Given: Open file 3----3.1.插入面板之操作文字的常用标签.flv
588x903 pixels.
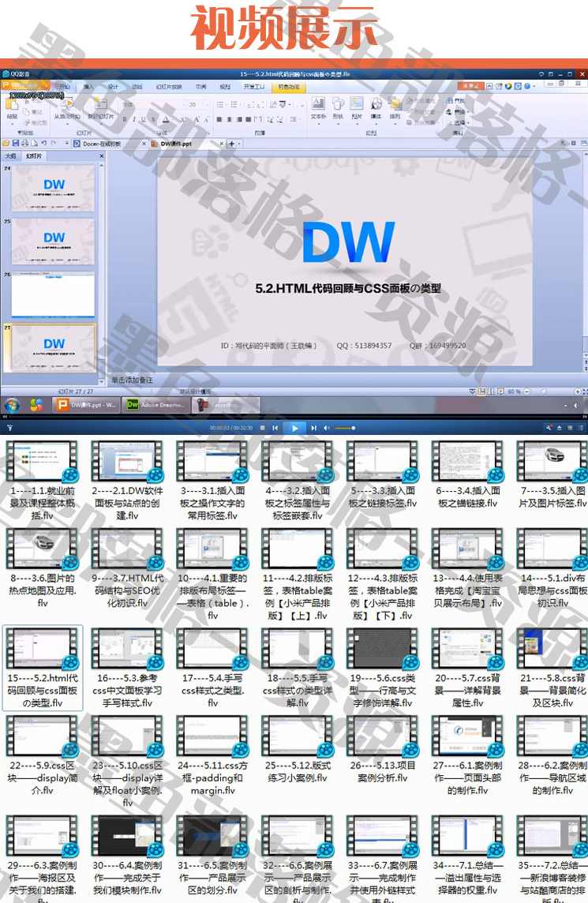Looking at the screenshot, I should [x=212, y=478].
